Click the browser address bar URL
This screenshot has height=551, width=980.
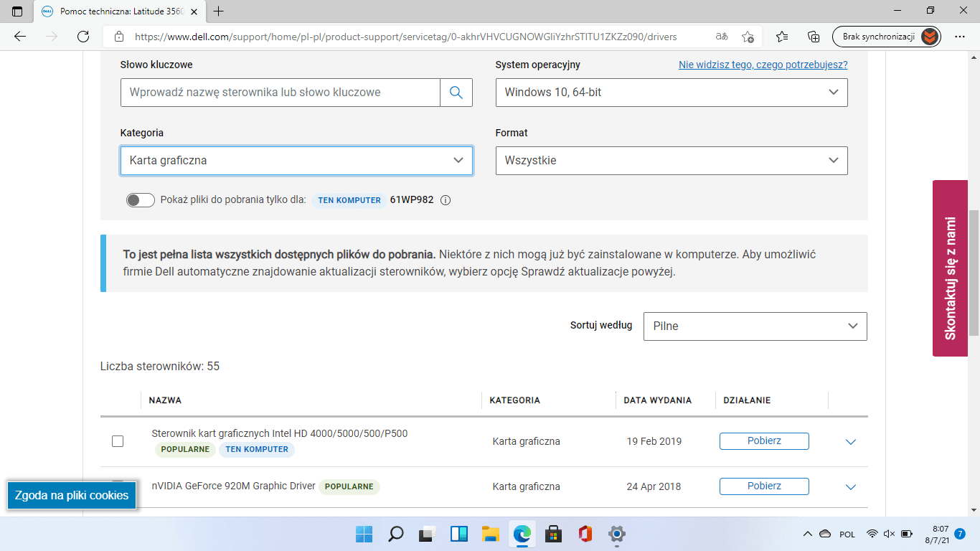405,37
